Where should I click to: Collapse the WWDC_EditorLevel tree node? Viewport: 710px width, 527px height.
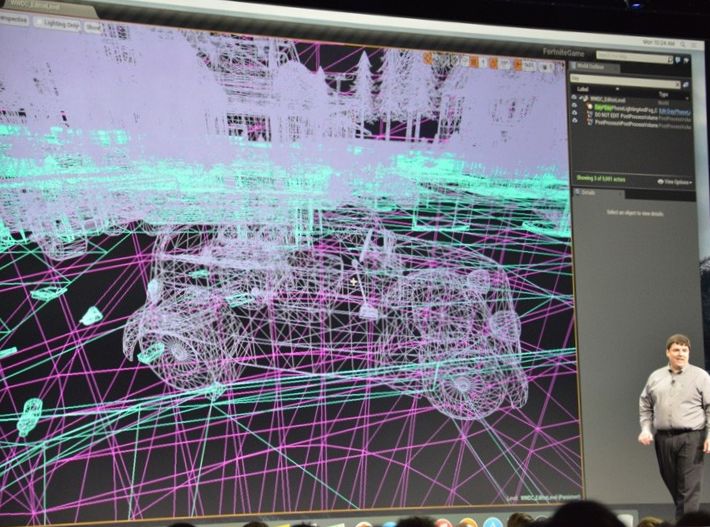tap(580, 97)
